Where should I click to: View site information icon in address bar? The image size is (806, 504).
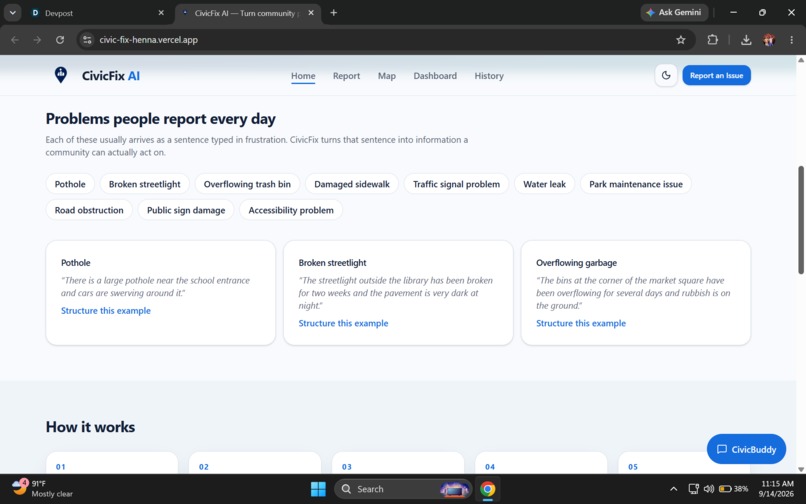click(x=87, y=40)
